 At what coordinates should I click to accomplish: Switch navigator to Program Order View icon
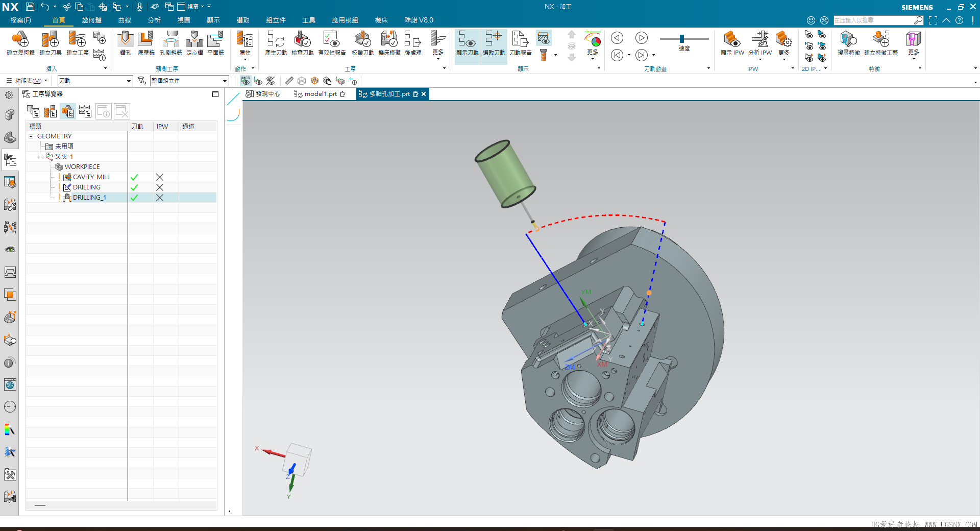coord(33,111)
